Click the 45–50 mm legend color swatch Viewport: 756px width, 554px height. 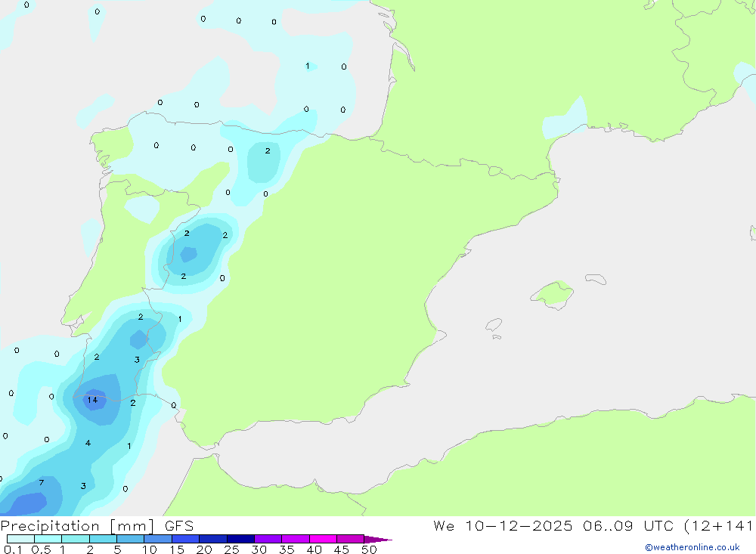[351, 539]
